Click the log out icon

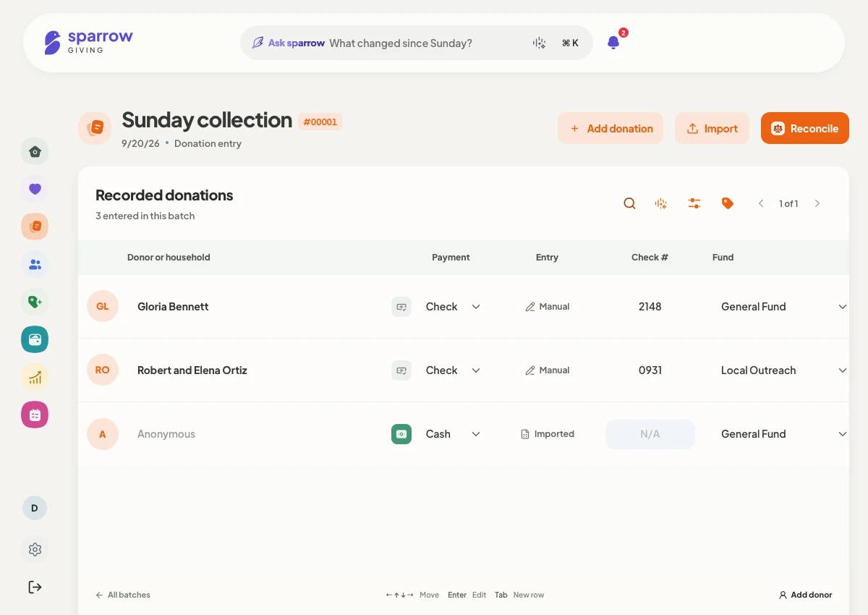(x=35, y=587)
